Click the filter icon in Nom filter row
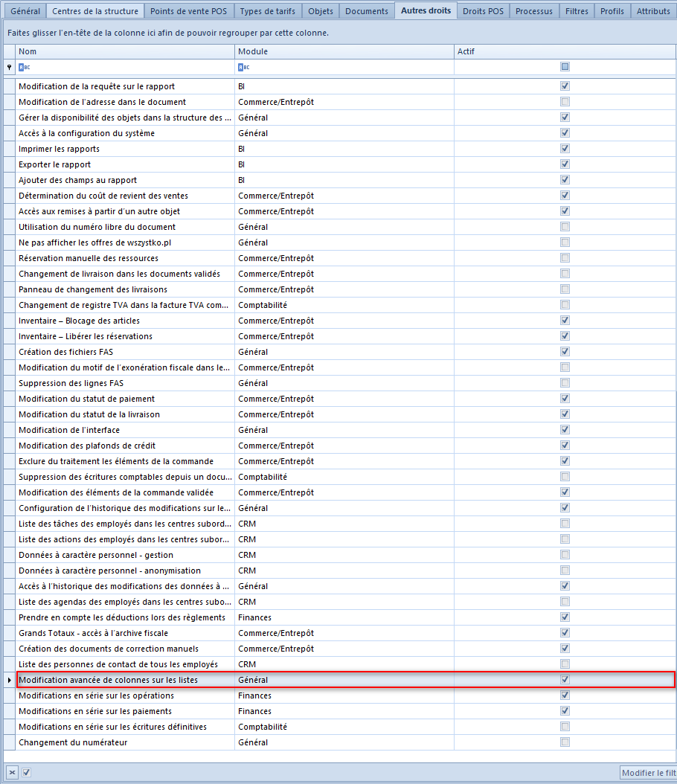The width and height of the screenshot is (677, 784). point(24,67)
